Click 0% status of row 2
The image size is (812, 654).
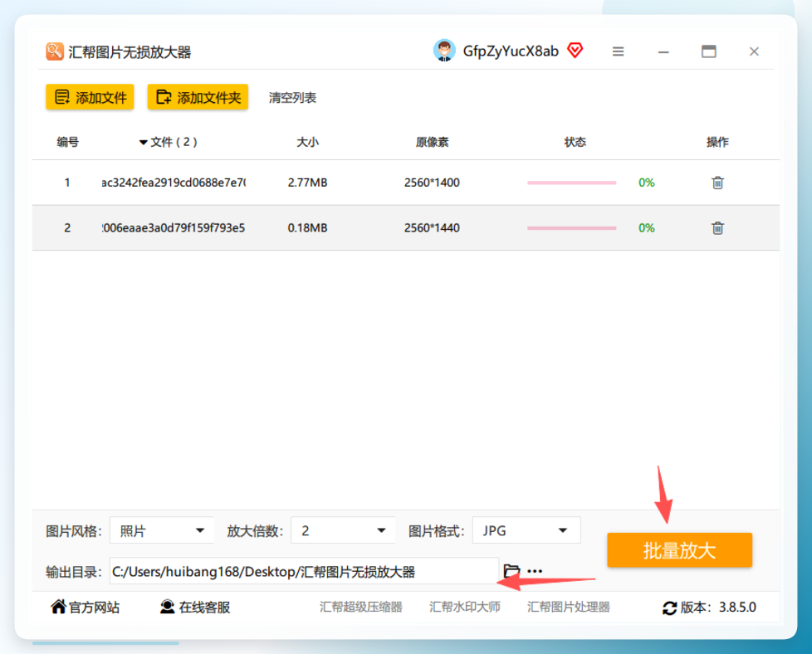point(646,227)
